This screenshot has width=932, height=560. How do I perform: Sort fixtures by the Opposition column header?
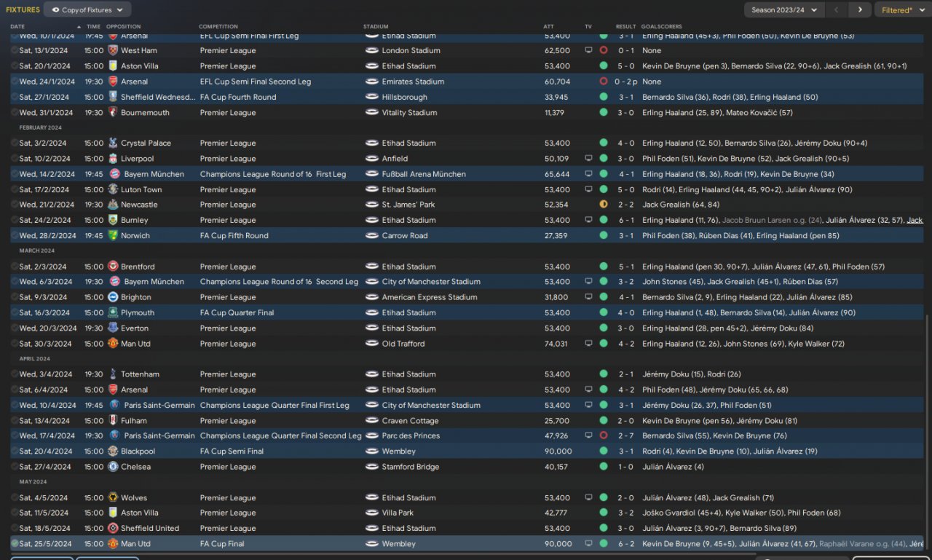coord(123,27)
